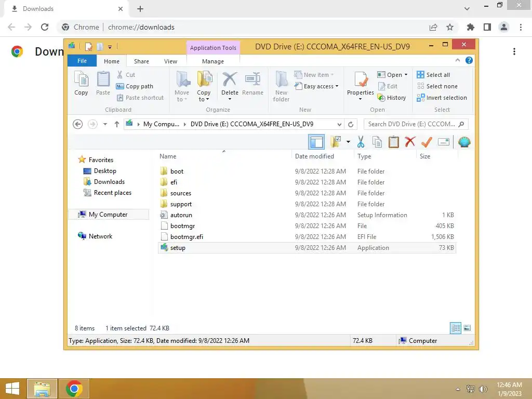Click Select none in ribbon

437,86
